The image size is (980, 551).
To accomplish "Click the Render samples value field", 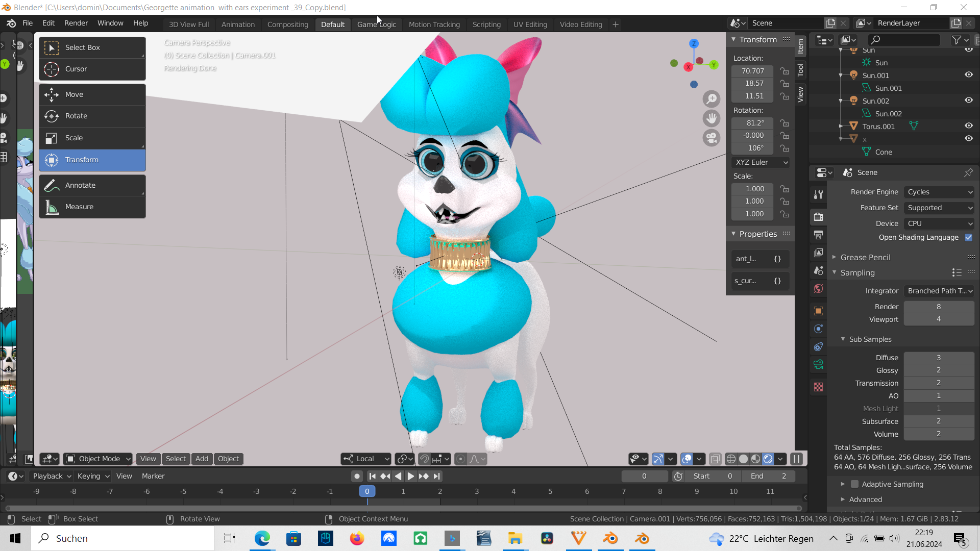I will pos(938,307).
